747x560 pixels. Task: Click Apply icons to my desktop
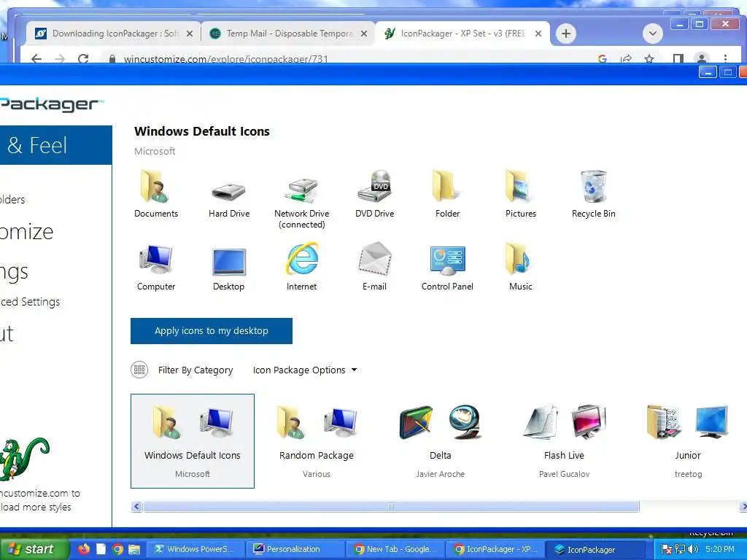coord(211,331)
